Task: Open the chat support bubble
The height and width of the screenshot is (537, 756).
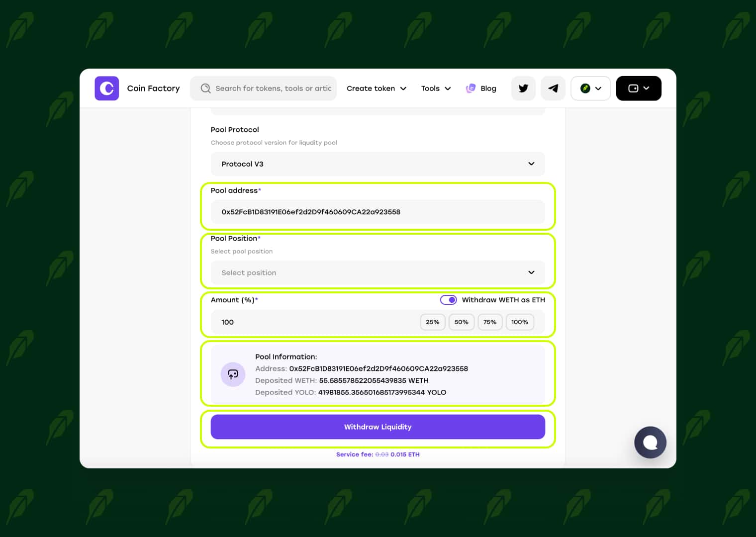Action: coord(650,443)
